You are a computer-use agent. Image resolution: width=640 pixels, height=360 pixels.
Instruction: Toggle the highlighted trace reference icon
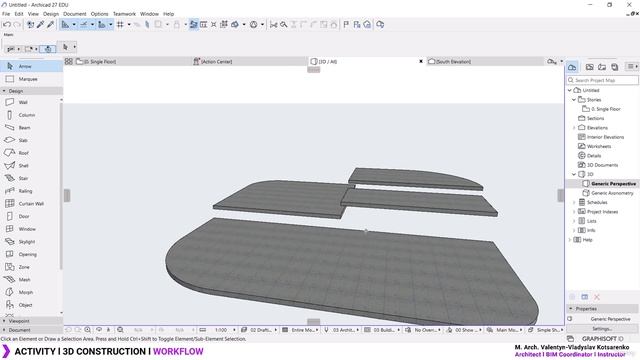click(x=193, y=24)
